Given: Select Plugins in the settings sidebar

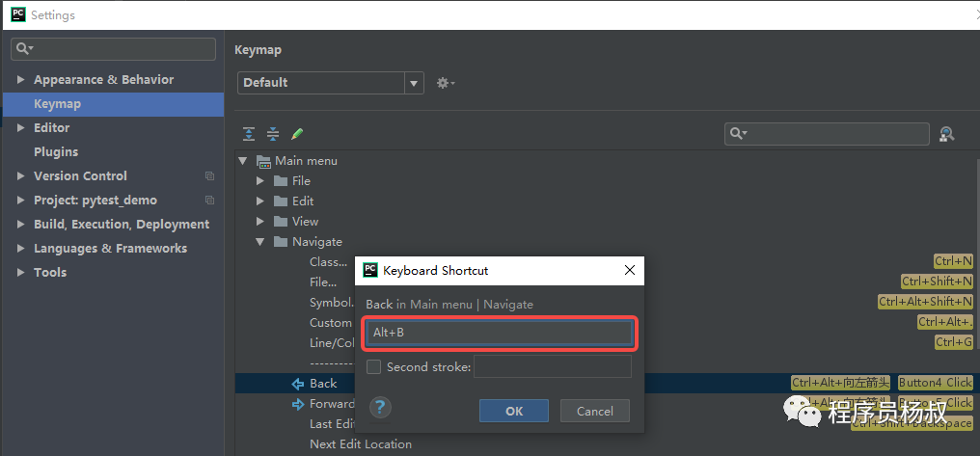Looking at the screenshot, I should tap(56, 152).
